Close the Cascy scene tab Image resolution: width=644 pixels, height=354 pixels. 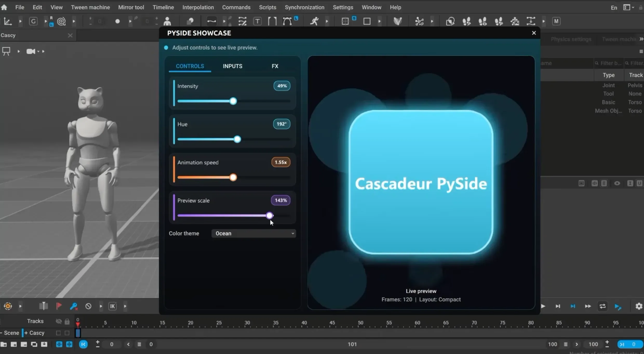[x=70, y=35]
